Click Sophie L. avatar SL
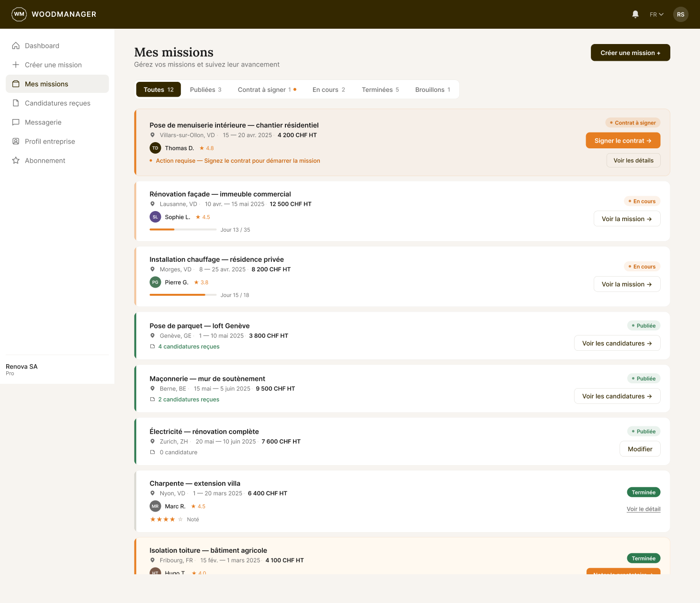Viewport: 700px width, 603px height. (155, 217)
